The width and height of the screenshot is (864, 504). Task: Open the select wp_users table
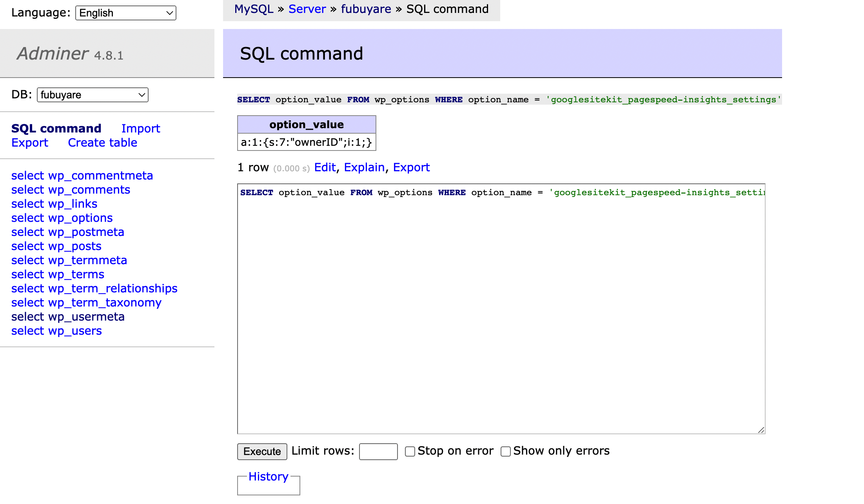coord(56,331)
